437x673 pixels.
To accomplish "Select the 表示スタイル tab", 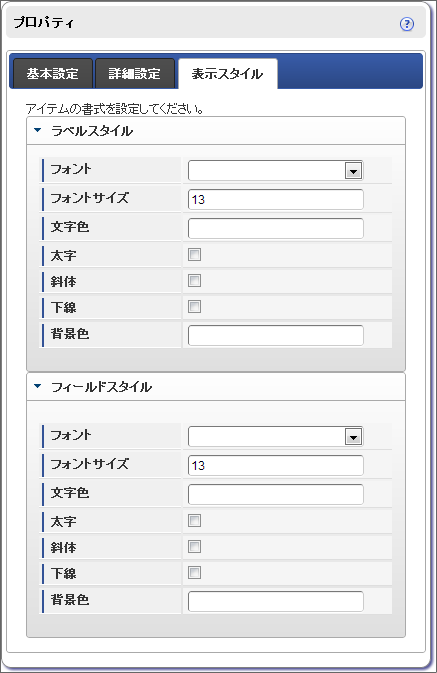I will point(228,73).
